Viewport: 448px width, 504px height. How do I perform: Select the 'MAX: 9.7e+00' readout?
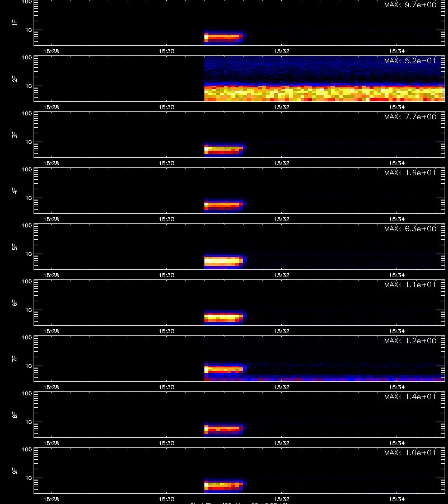click(410, 5)
